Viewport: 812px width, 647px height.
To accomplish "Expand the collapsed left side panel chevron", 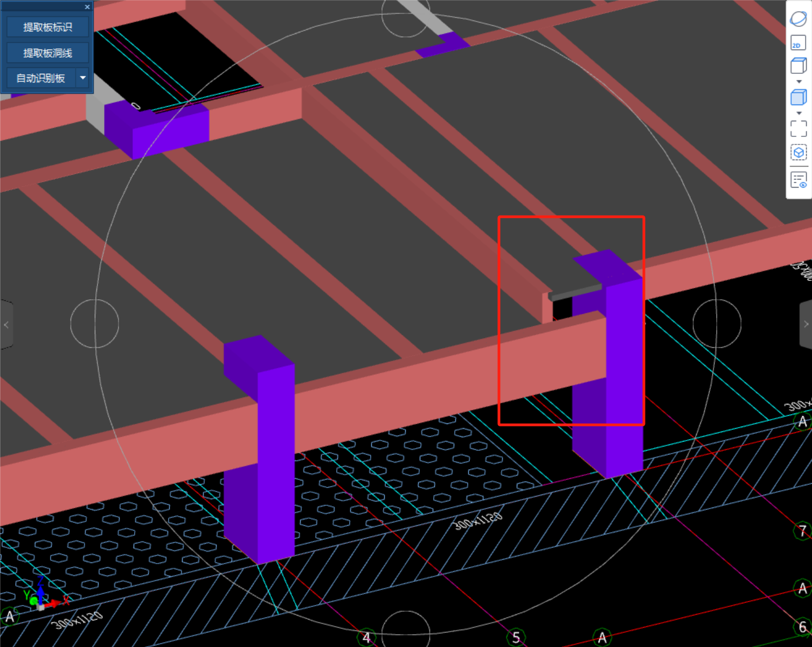I will tap(6, 325).
